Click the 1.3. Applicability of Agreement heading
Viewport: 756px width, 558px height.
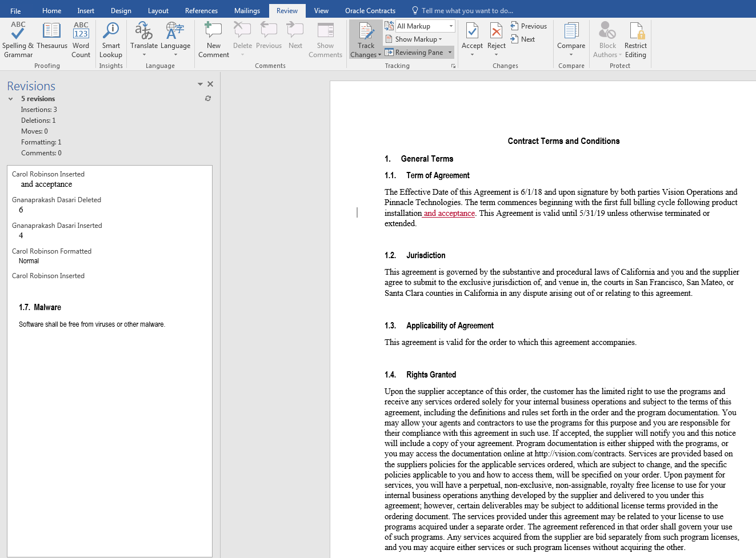[439, 326]
